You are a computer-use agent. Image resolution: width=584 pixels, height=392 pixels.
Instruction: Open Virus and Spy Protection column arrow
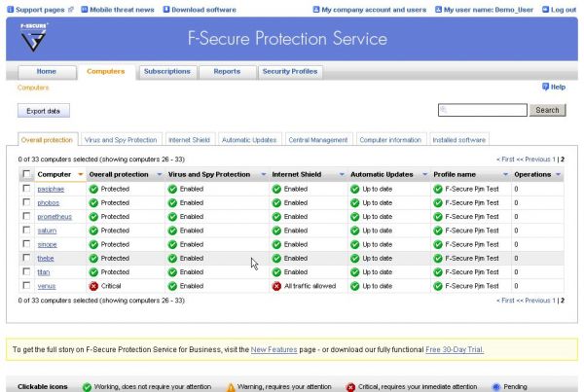coord(264,174)
